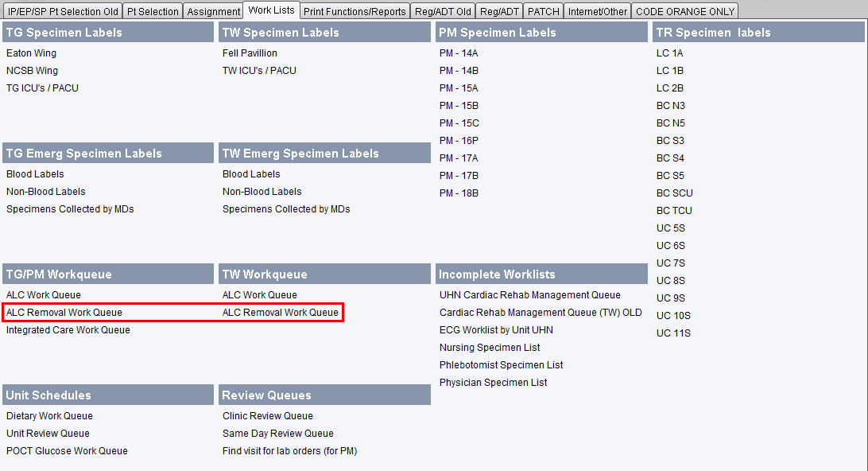Open PM - 15C specimen labels
Image resolution: width=868 pixels, height=471 pixels.
pyautogui.click(x=459, y=123)
